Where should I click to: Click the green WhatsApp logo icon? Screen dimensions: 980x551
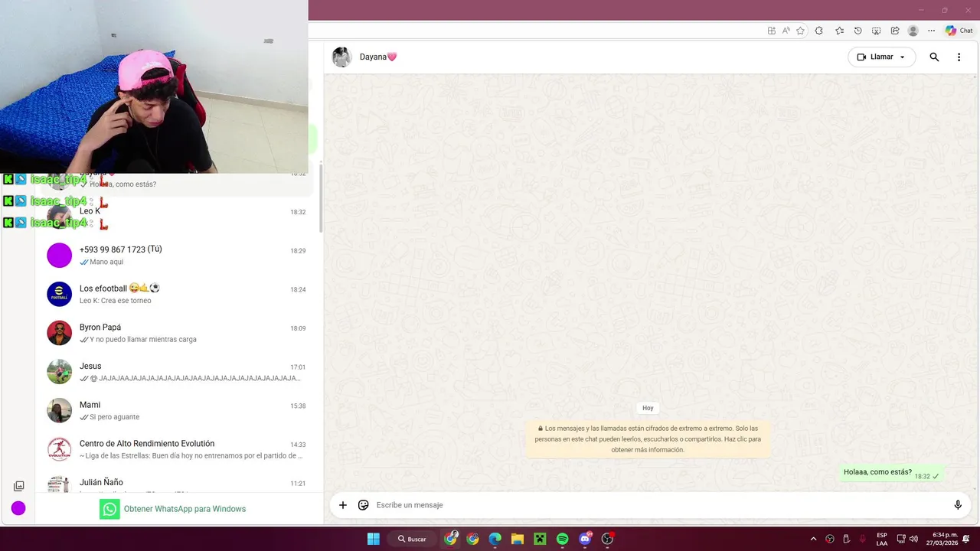click(109, 509)
